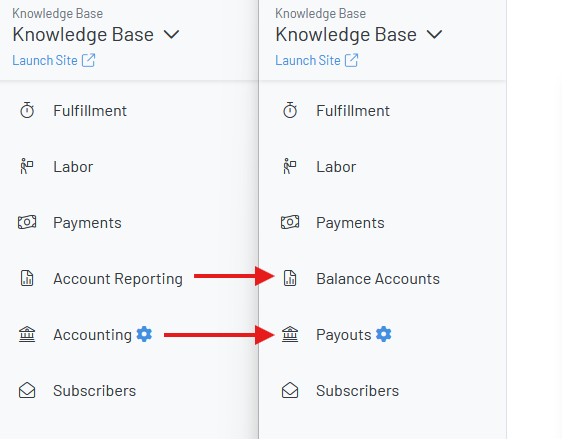The height and width of the screenshot is (439, 562).
Task: Expand the right Knowledge Base dropdown chevron
Action: coord(434,35)
